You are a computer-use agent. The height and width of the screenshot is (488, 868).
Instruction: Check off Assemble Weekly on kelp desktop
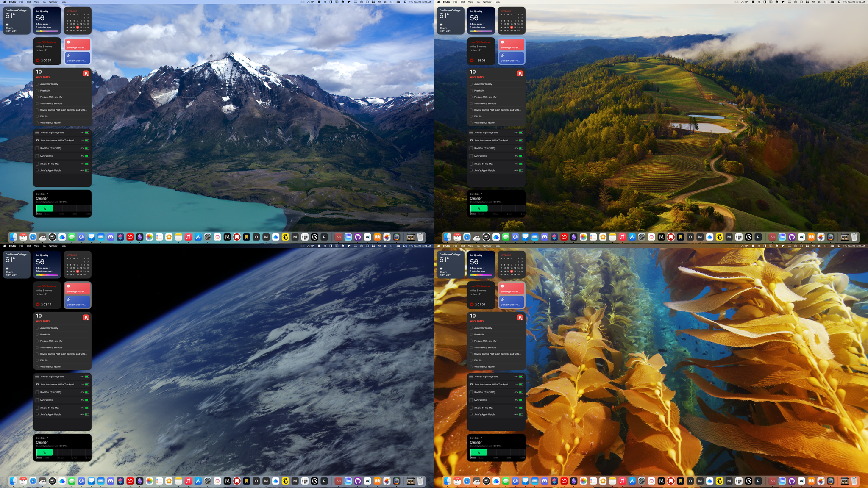(471, 328)
